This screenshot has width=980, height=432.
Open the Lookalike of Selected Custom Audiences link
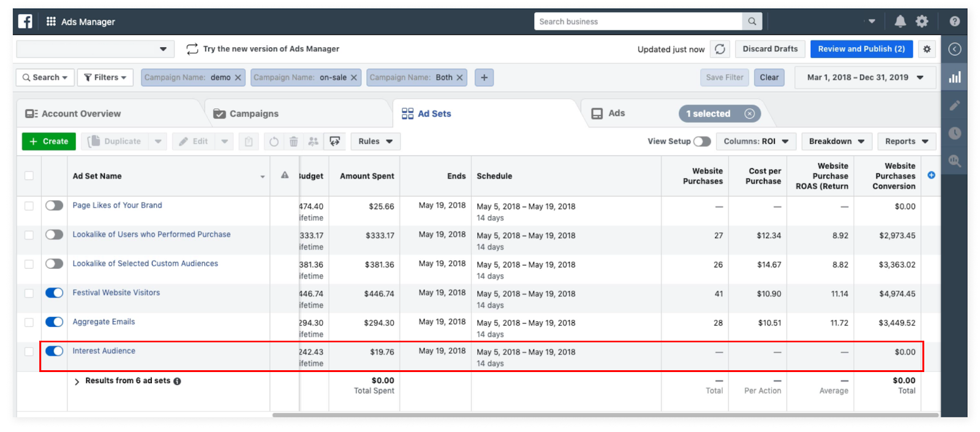pyautogui.click(x=145, y=264)
